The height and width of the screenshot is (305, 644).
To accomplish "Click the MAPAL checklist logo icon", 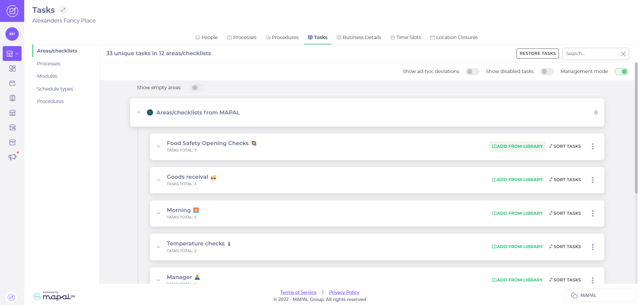I will click(x=12, y=11).
